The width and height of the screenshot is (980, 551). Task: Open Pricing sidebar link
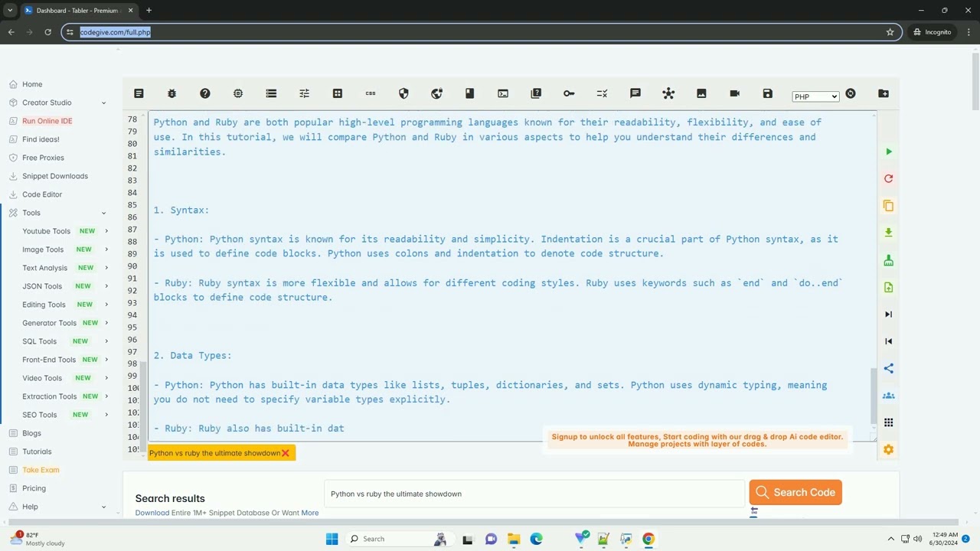point(34,488)
